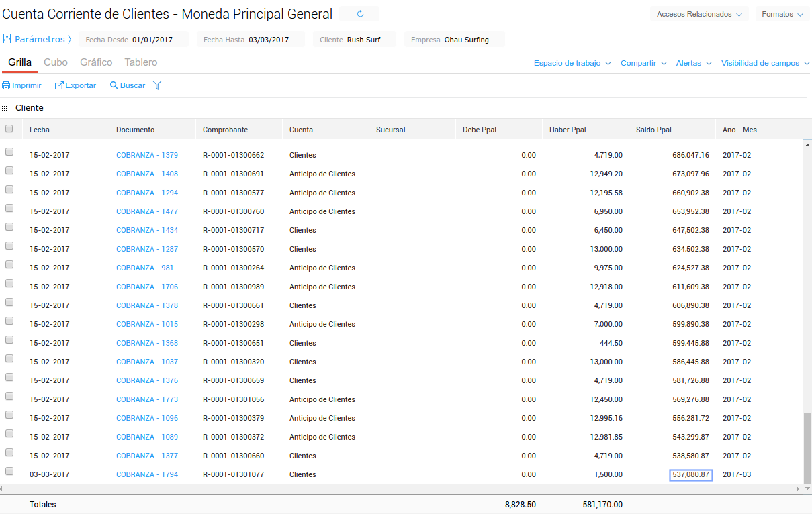Open document link COBRANZA - 1408

point(147,174)
